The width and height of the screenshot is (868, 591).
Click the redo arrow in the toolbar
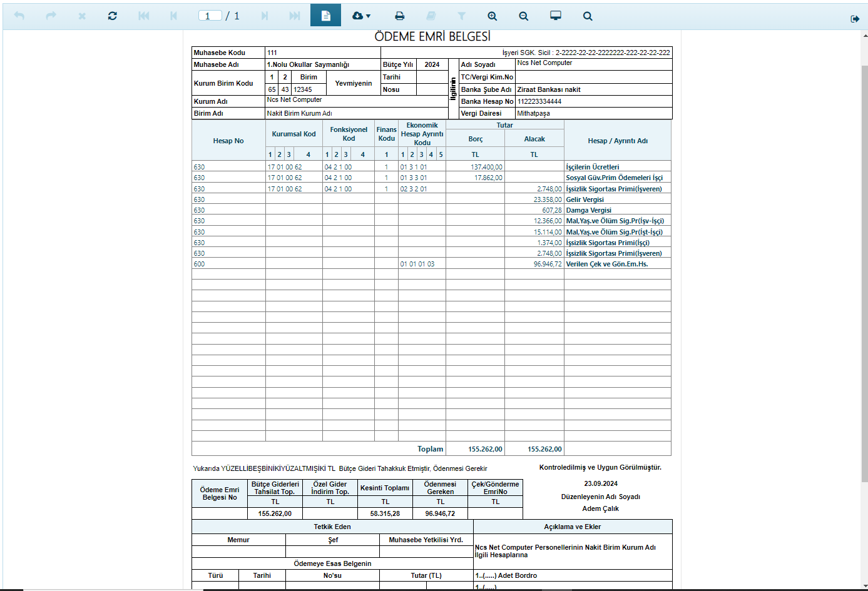[51, 16]
